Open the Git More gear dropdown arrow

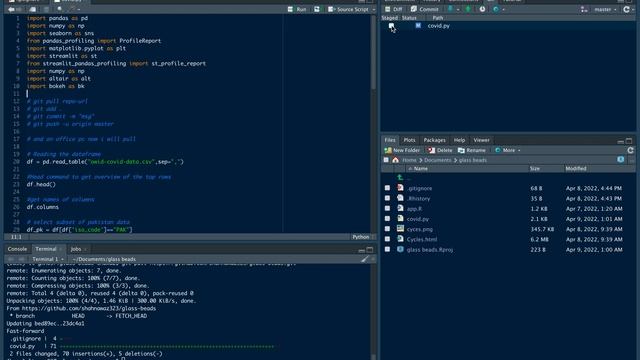(x=504, y=9)
